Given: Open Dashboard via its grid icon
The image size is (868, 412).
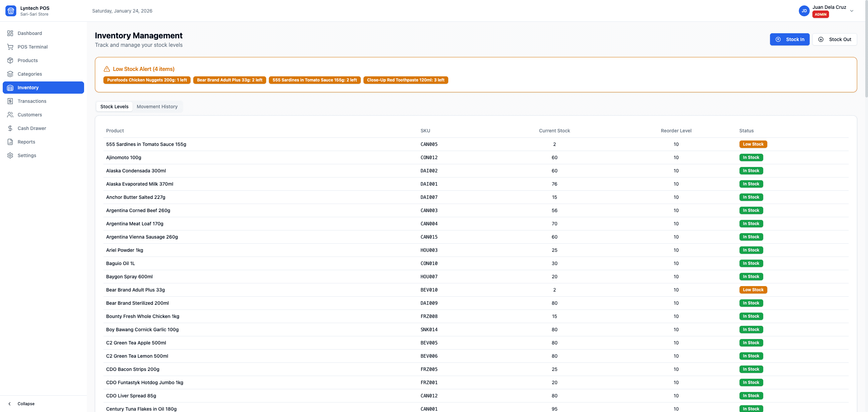Looking at the screenshot, I should [x=10, y=33].
